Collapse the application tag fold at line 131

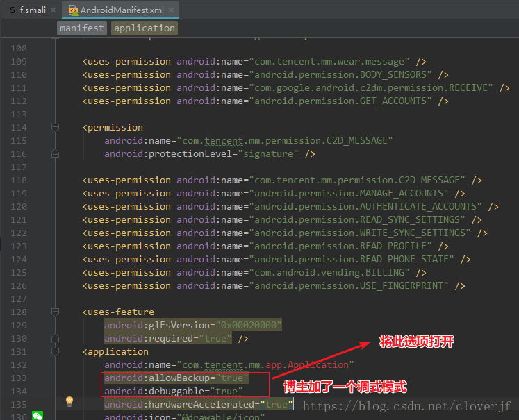(56, 351)
